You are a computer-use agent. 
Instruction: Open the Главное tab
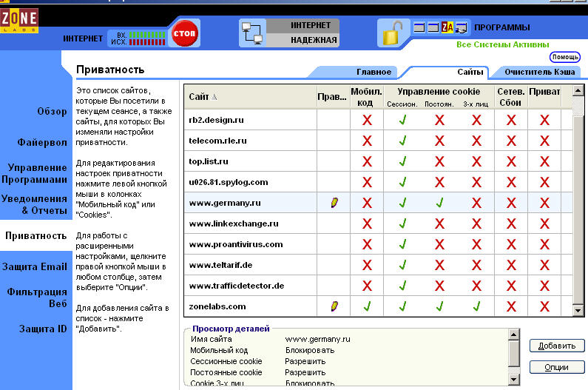[x=374, y=72]
